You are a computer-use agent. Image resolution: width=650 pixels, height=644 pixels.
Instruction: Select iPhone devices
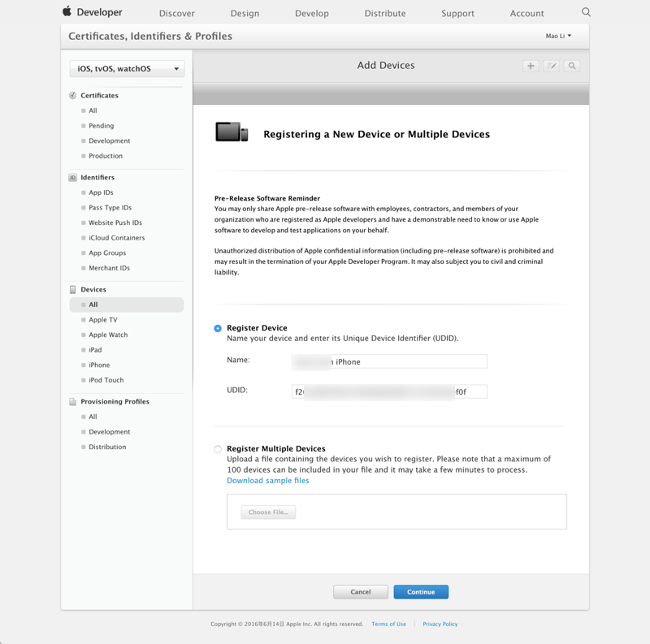99,365
